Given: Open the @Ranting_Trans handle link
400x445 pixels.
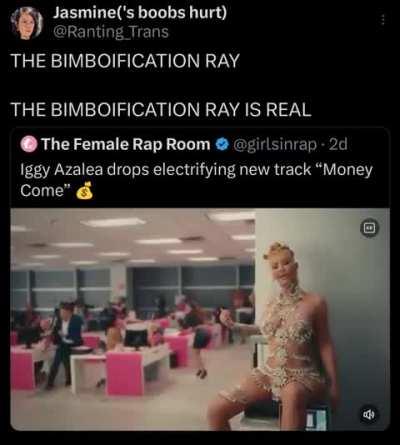Looking at the screenshot, I should click(111, 32).
